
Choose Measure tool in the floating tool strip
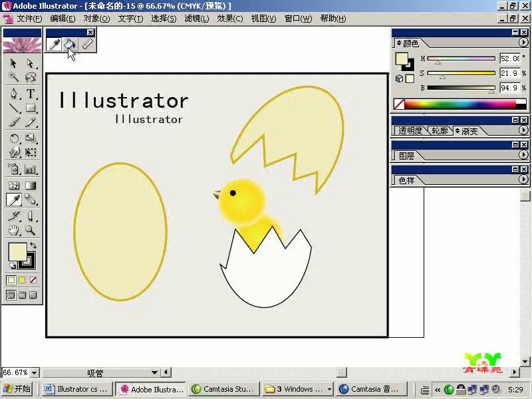coord(87,44)
